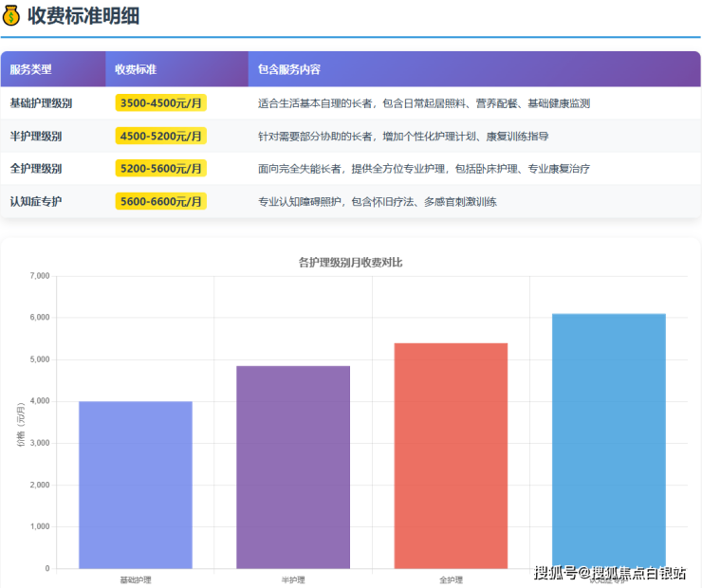Viewport: 702px width, 588px height.
Task: Click the 全护理级别 service description text
Action: click(x=423, y=169)
